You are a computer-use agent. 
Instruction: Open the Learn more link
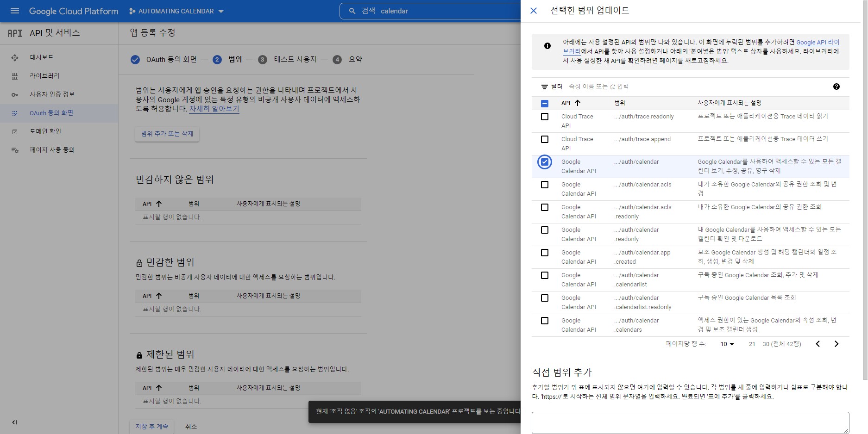(x=214, y=109)
